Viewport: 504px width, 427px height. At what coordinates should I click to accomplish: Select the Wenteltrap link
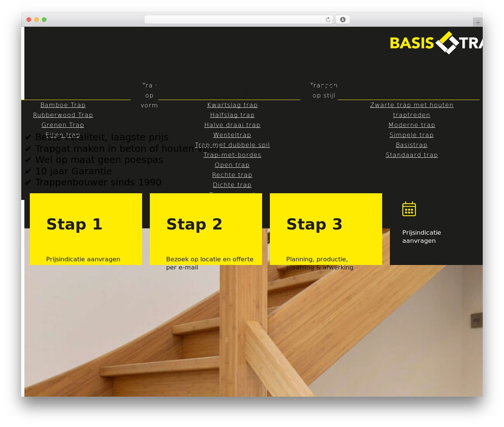click(232, 135)
